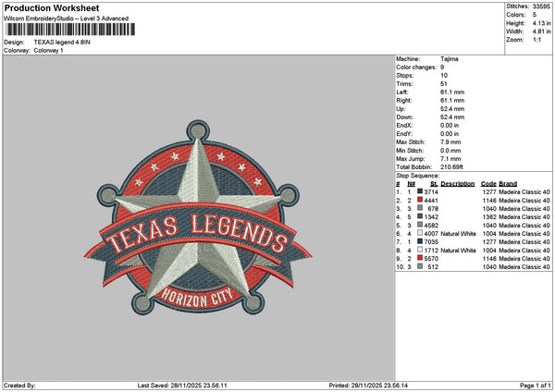This screenshot has height=392, width=555.
Task: Click the 'Right:' measurement label
Action: (x=404, y=101)
